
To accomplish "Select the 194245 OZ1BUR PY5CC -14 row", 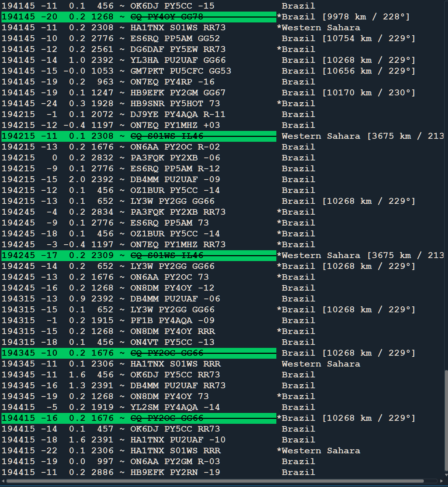I will (222, 234).
